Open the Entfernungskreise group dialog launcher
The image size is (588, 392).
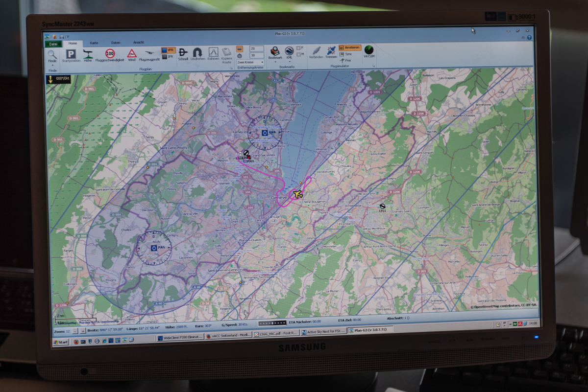231,68
